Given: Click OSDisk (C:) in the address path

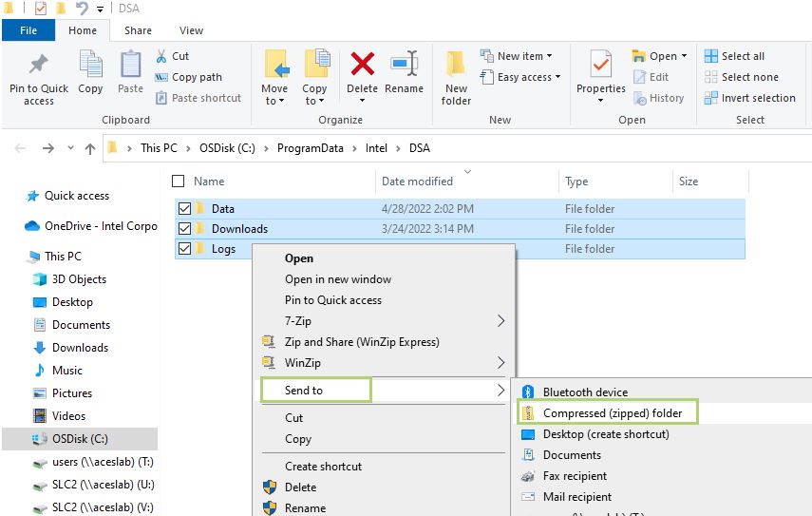Looking at the screenshot, I should (x=227, y=148).
